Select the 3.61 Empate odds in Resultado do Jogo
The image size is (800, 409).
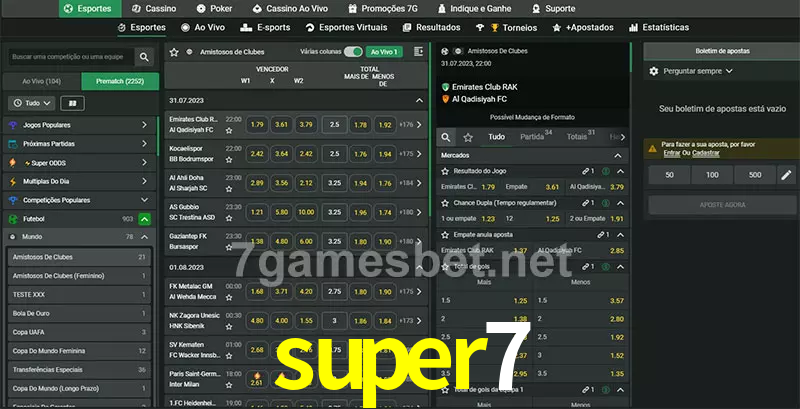[552, 187]
